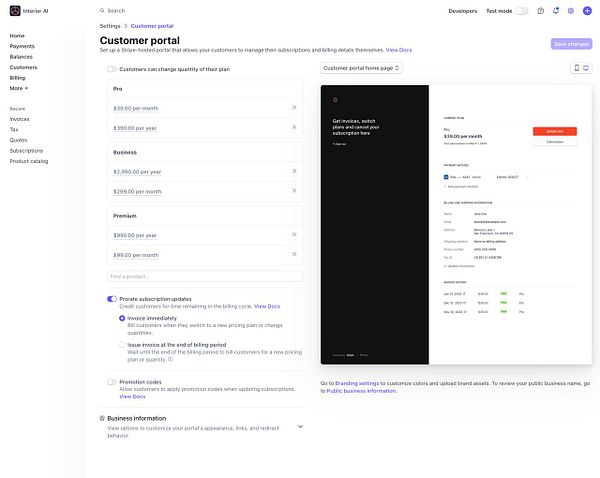Disable Prorate subscription updates toggle
This screenshot has width=600, height=478.
pyautogui.click(x=112, y=299)
